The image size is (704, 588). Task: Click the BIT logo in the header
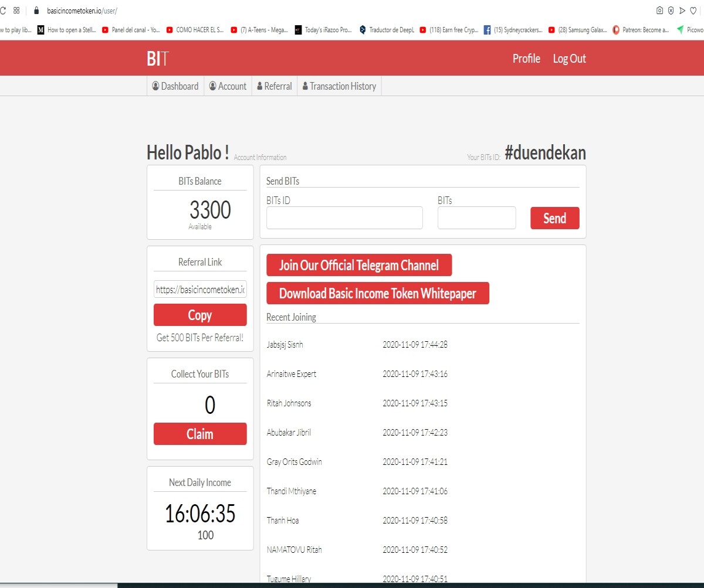tap(158, 59)
